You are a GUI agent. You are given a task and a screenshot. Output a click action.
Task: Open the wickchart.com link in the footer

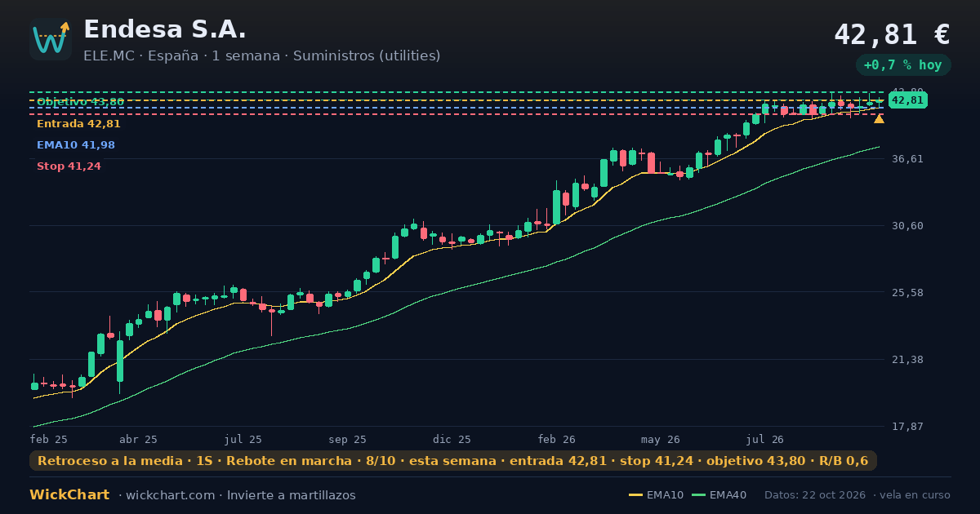(x=171, y=495)
